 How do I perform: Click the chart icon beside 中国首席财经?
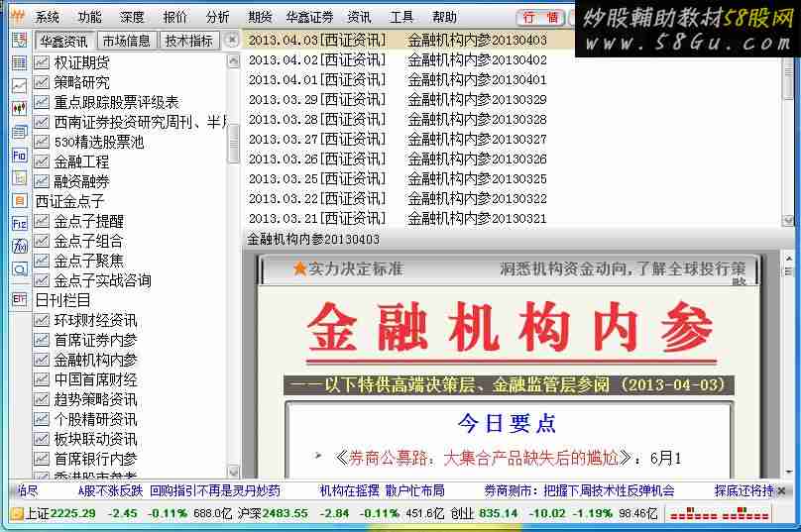click(x=42, y=379)
